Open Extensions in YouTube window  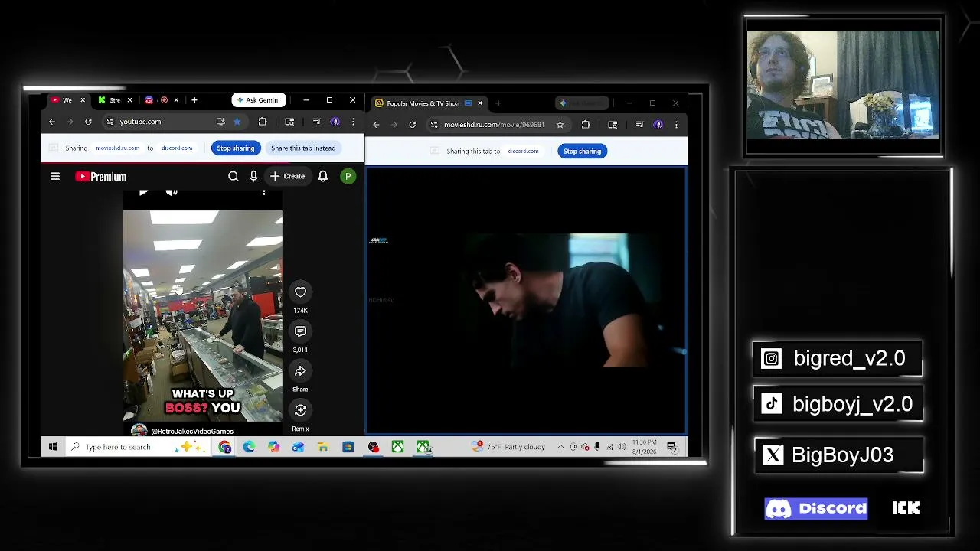(263, 122)
